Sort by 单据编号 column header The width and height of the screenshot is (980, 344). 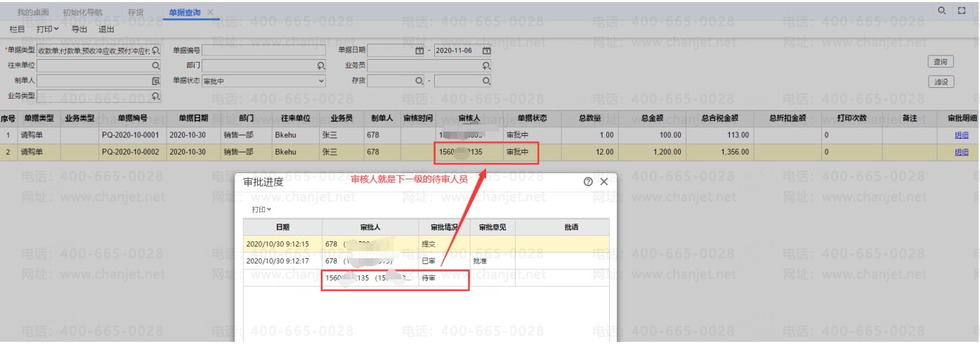coord(133,119)
